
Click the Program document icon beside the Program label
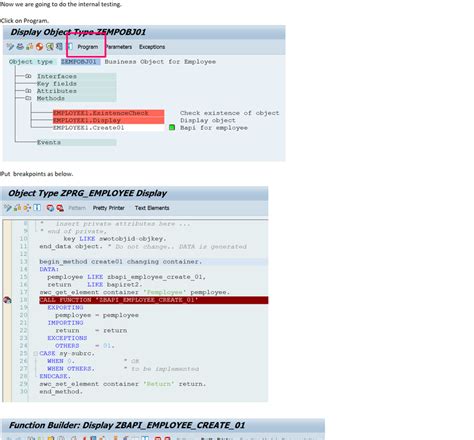coord(70,46)
